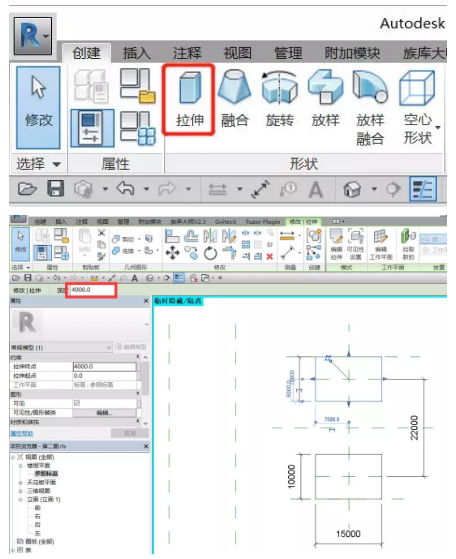Click the 22000 dimension text in the drawing
The height and width of the screenshot is (559, 456).
(x=414, y=427)
